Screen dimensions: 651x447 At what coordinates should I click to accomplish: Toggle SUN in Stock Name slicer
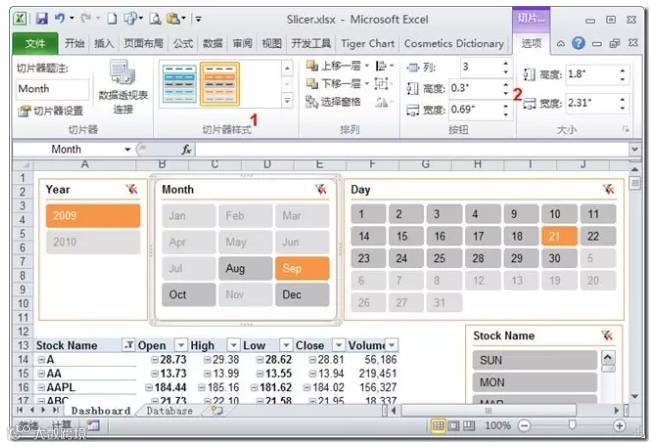click(535, 360)
